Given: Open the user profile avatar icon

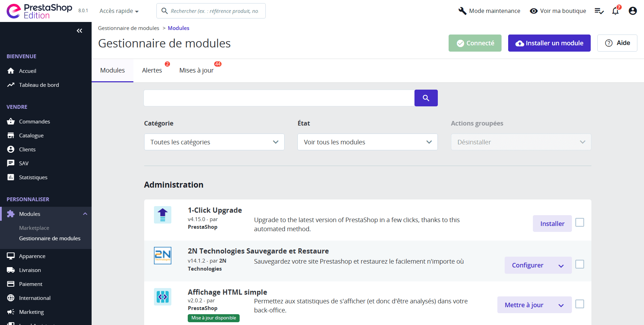Looking at the screenshot, I should point(633,11).
